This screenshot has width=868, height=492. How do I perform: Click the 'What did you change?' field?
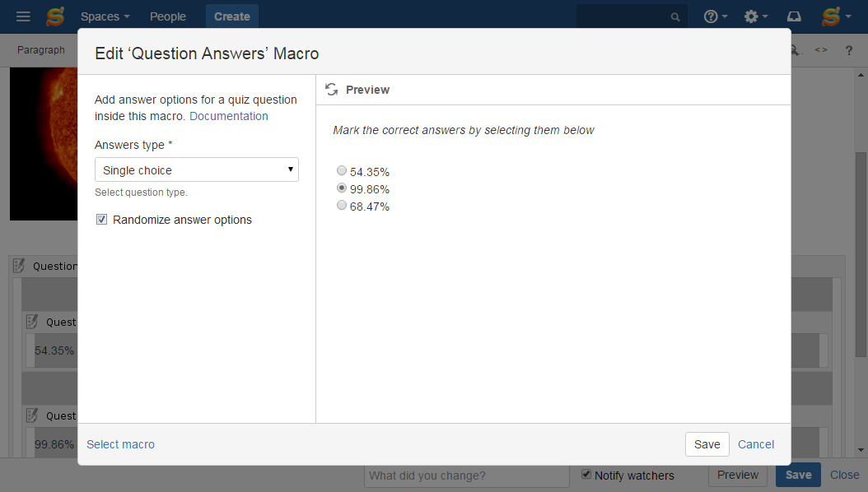[x=467, y=476]
